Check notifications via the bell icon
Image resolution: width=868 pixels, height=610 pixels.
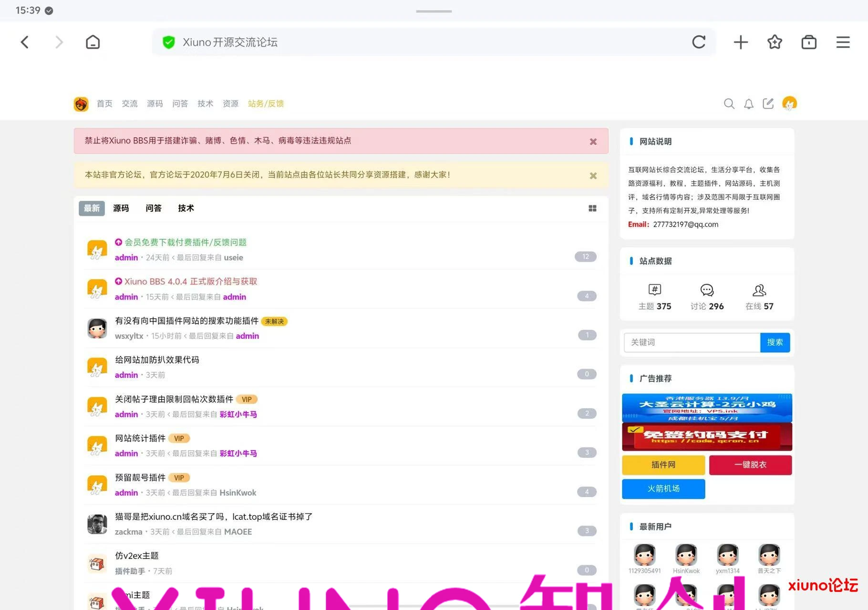pos(748,103)
